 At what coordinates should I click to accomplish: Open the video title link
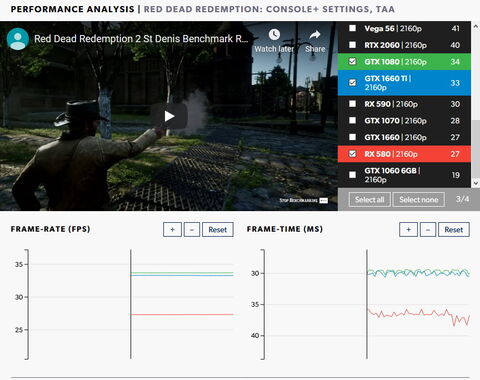[x=141, y=39]
